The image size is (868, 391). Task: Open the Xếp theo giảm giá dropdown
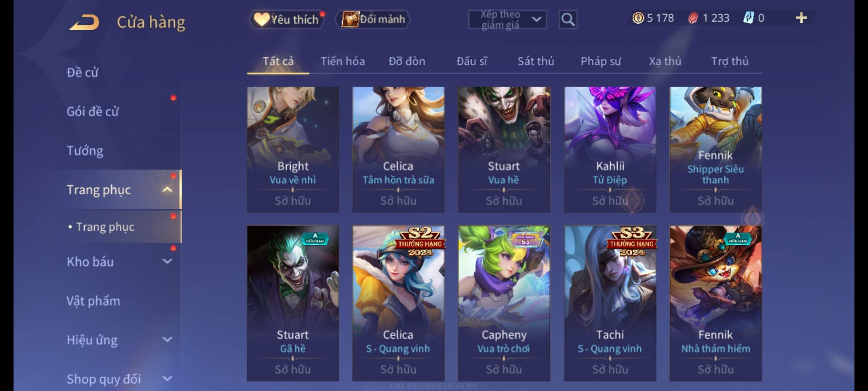point(507,20)
